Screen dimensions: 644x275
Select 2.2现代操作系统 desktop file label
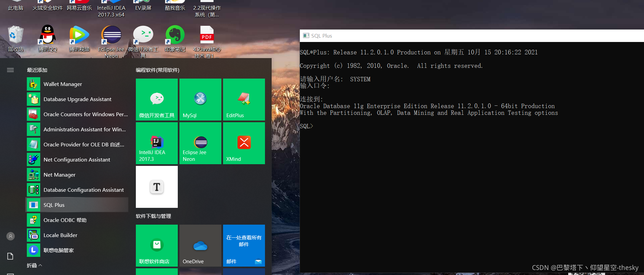click(207, 11)
